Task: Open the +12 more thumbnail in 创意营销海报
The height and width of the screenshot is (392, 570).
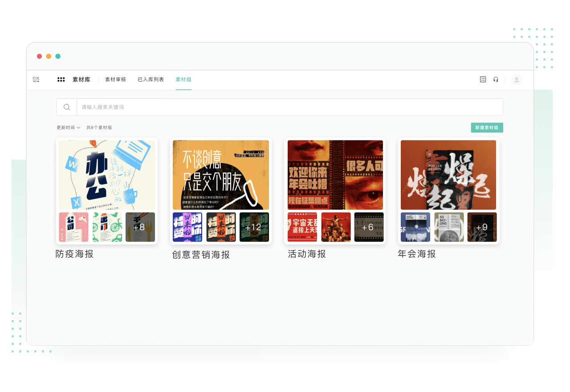Action: (254, 227)
